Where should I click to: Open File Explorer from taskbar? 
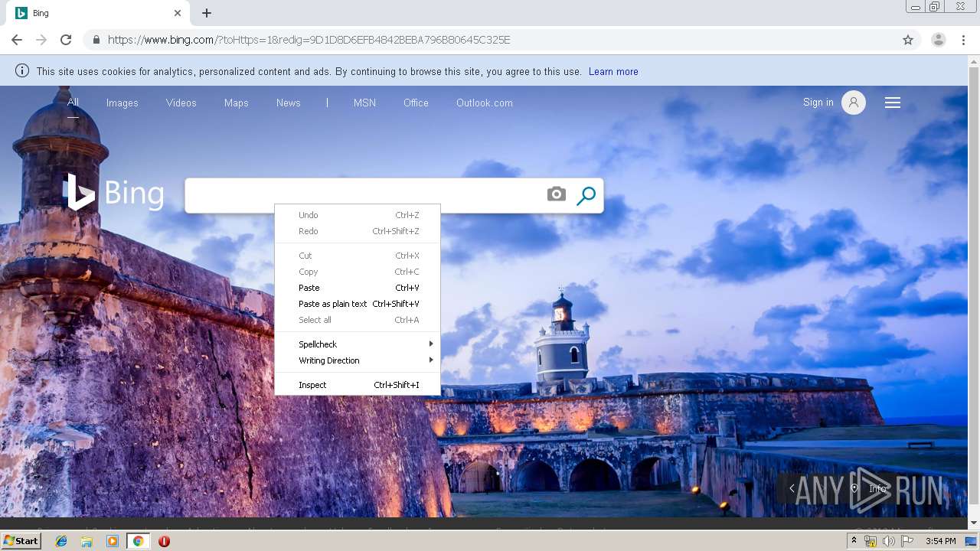click(x=87, y=541)
